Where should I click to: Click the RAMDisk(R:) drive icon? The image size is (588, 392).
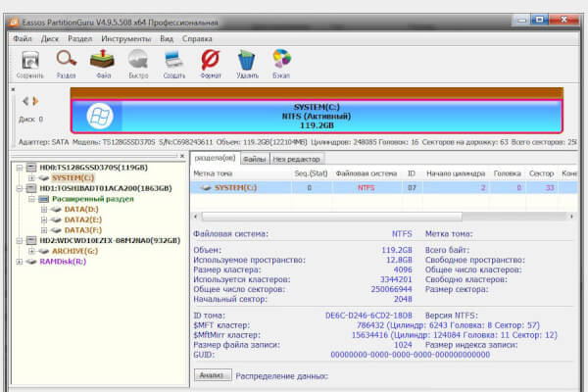click(31, 262)
